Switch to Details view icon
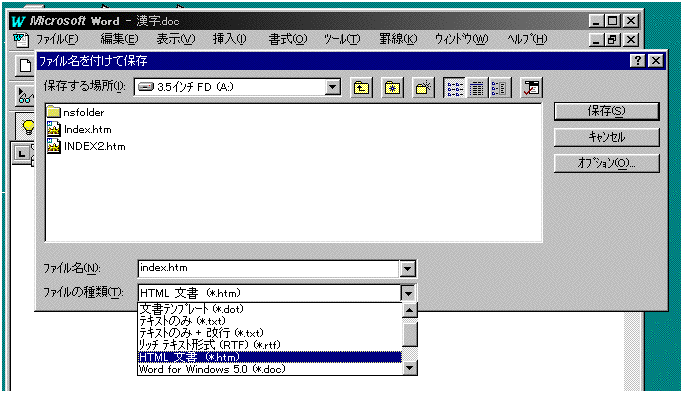685x395 pixels. click(x=477, y=88)
